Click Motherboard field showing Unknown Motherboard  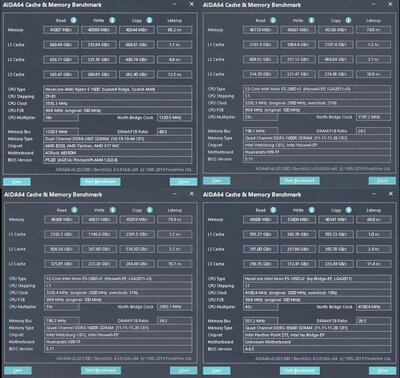tap(317, 342)
